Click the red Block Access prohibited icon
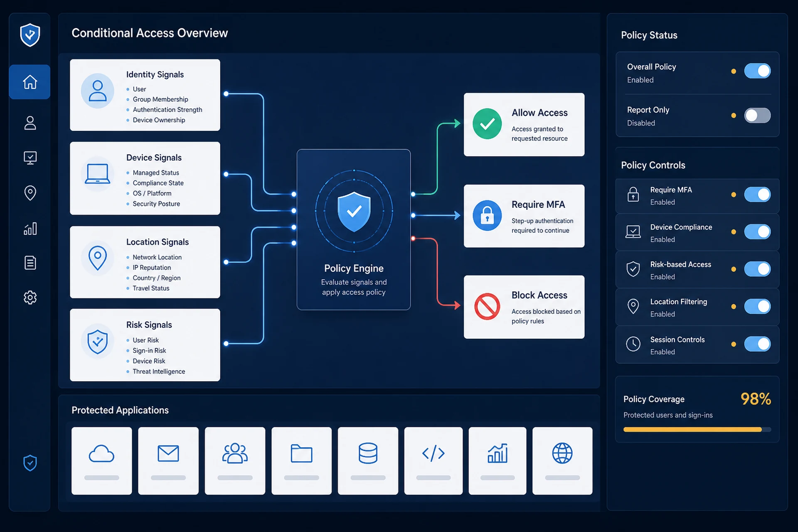This screenshot has width=798, height=532. (487, 307)
